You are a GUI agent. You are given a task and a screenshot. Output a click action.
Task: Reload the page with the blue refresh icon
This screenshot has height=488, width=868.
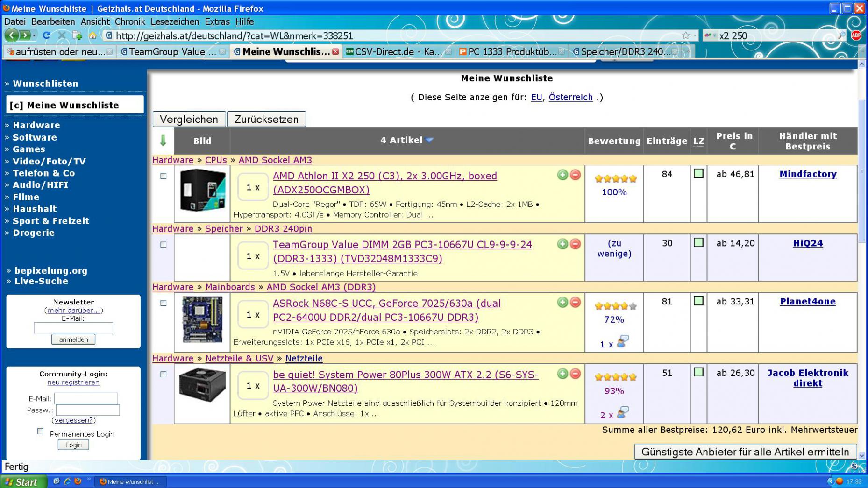click(x=46, y=35)
